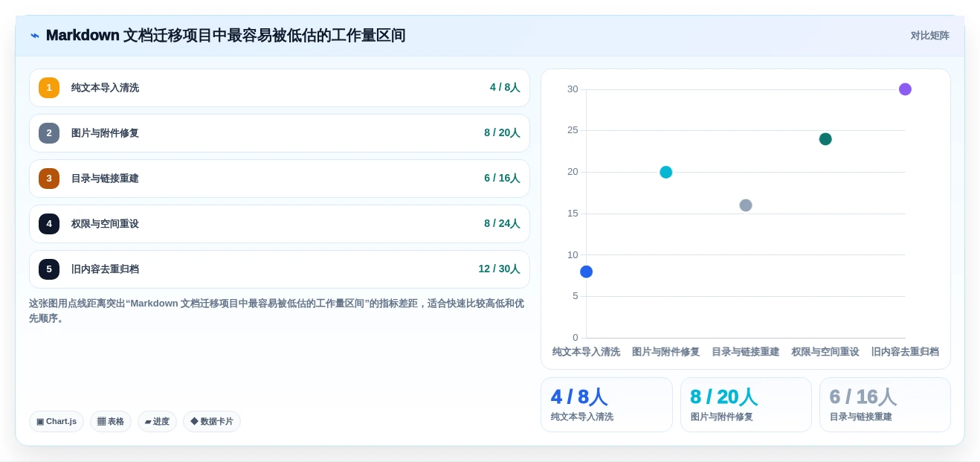This screenshot has height=462, width=980.
Task: Select number badge 1 for 纯文本导入清洗
Action: pos(49,88)
